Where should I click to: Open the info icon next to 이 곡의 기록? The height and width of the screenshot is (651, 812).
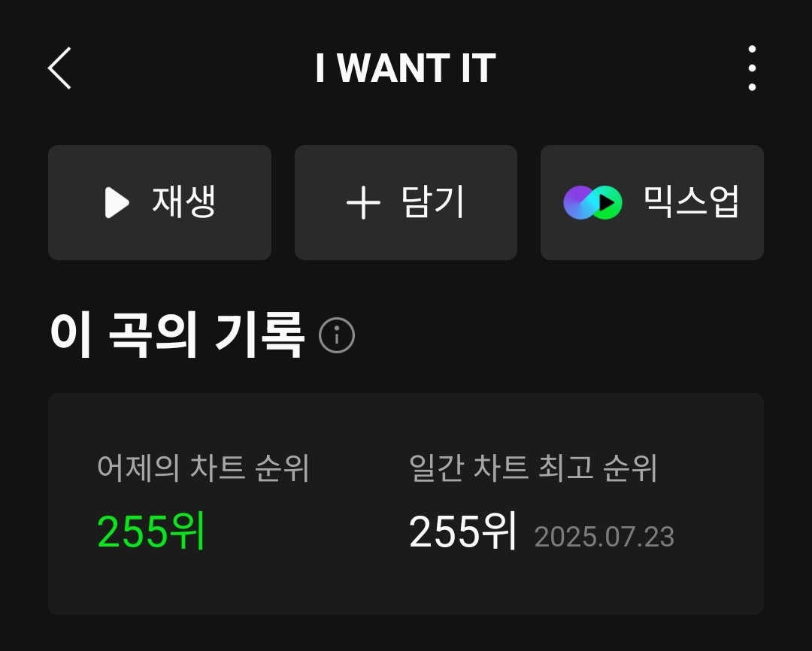click(337, 335)
